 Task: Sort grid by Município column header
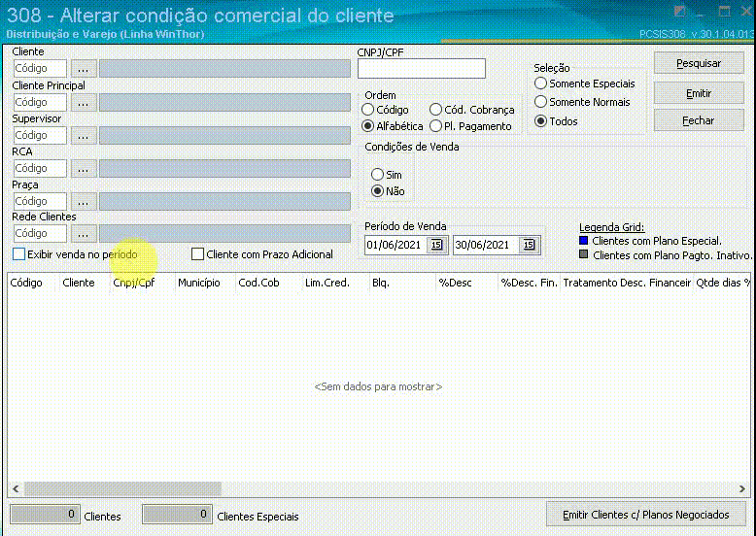[204, 283]
